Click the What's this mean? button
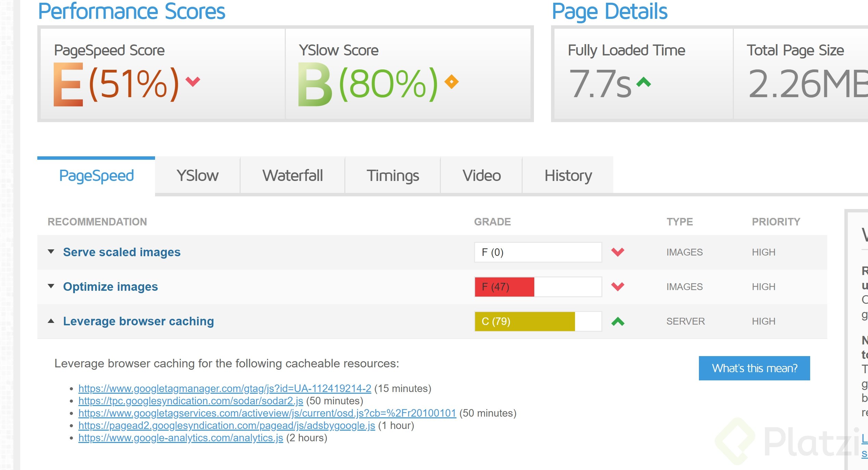Viewport: 868px width, 470px height. (x=754, y=368)
